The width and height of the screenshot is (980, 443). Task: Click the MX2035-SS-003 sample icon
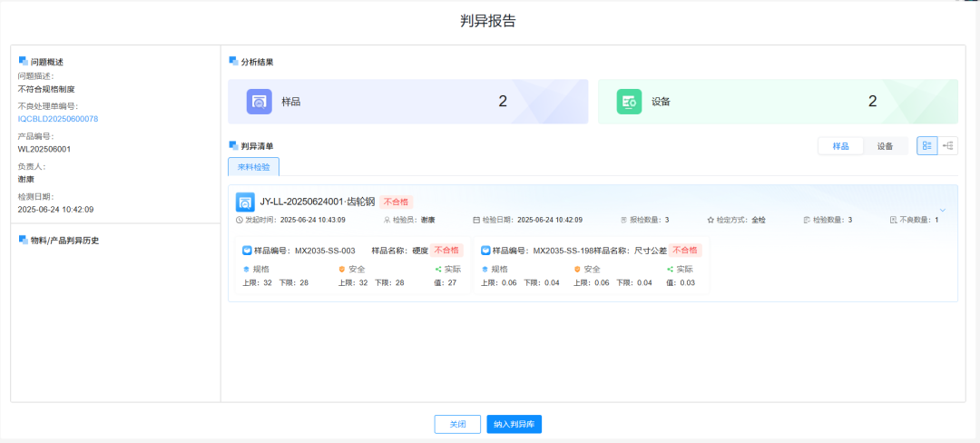247,251
